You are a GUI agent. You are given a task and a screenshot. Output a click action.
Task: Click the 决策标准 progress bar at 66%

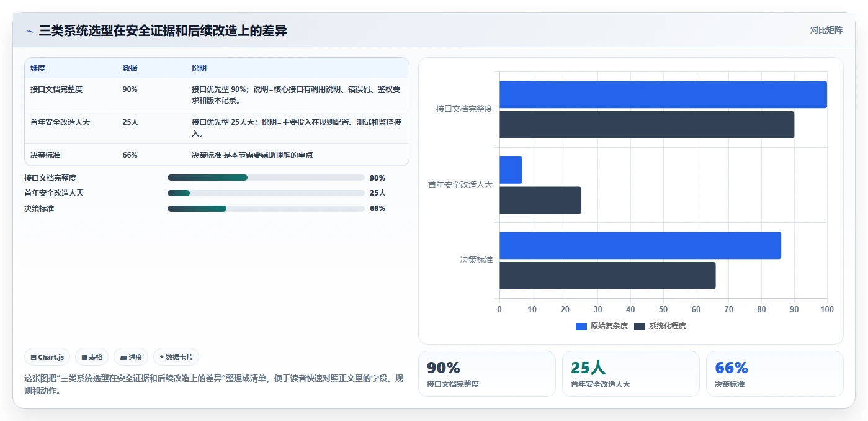pyautogui.click(x=266, y=209)
